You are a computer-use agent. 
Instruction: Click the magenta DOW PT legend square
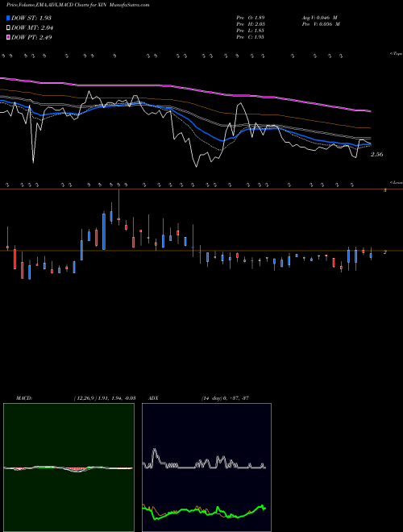click(9, 37)
